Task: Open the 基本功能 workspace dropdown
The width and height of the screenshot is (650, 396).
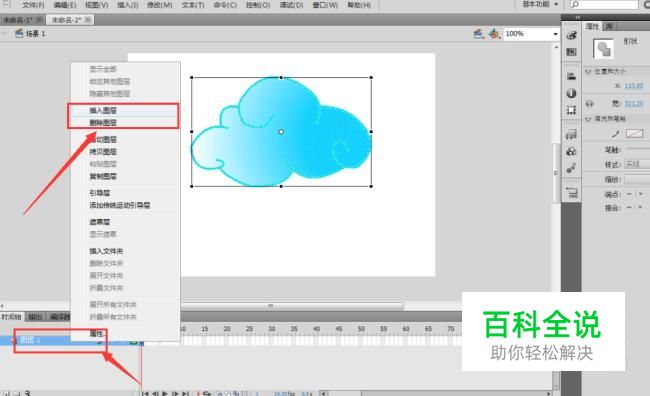Action: [x=540, y=4]
